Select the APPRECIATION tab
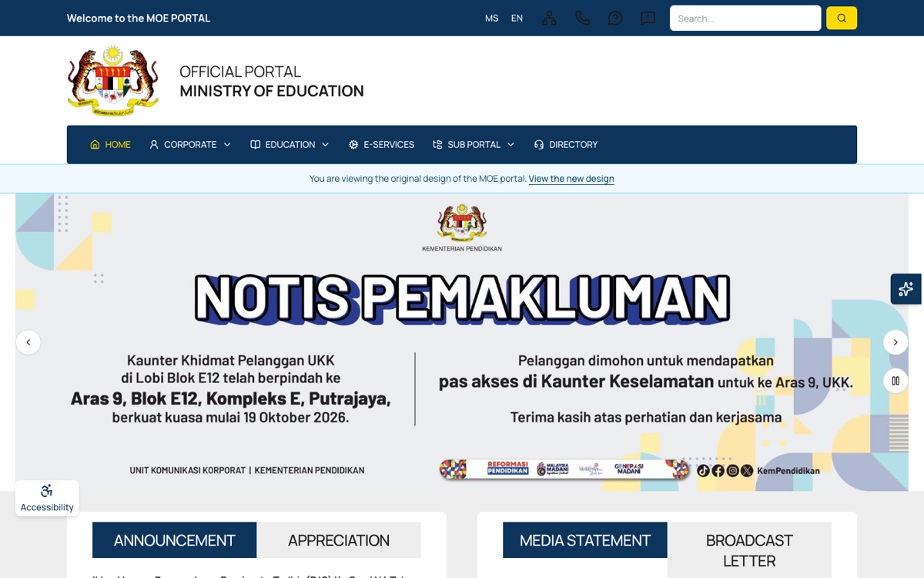The image size is (924, 578). [x=339, y=540]
